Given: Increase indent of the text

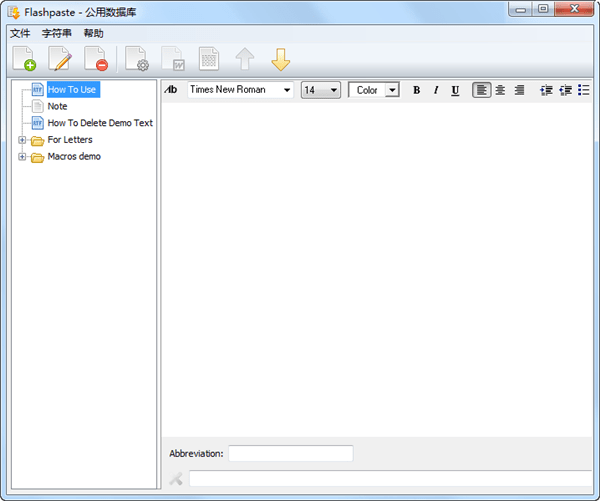Looking at the screenshot, I should 565,90.
